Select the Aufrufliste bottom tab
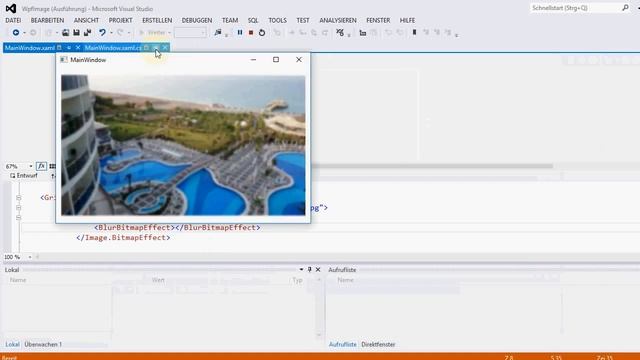This screenshot has height=360, width=640. tap(342, 344)
